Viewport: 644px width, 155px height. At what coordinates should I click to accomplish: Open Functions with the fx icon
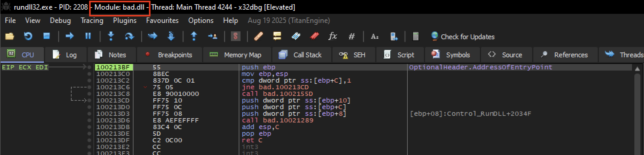point(333,36)
